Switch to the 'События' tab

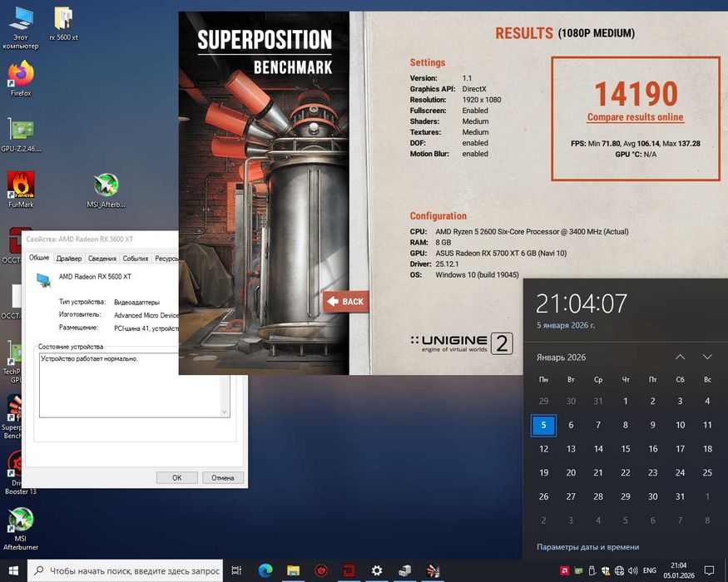[x=136, y=259]
